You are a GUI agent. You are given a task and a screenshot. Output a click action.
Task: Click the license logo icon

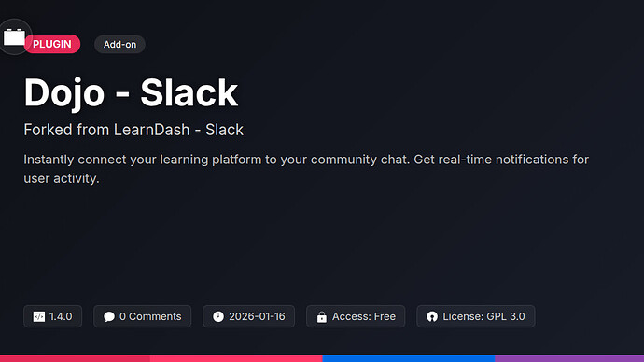pyautogui.click(x=432, y=316)
